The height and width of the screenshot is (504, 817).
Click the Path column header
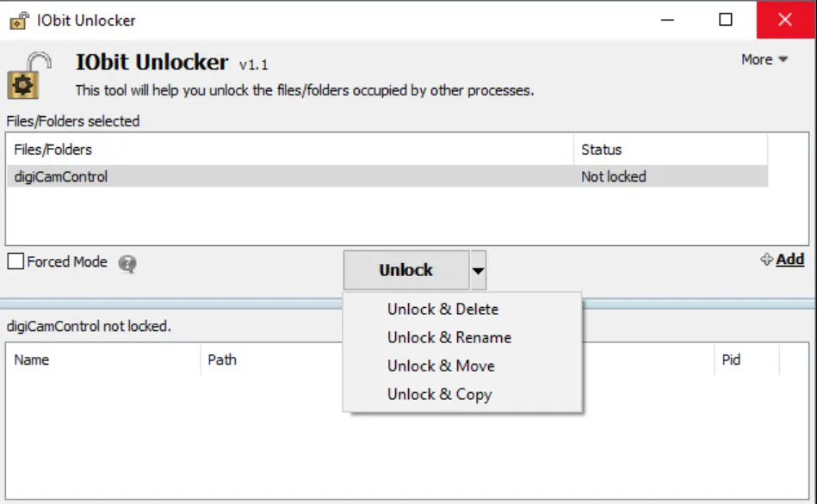pos(222,360)
